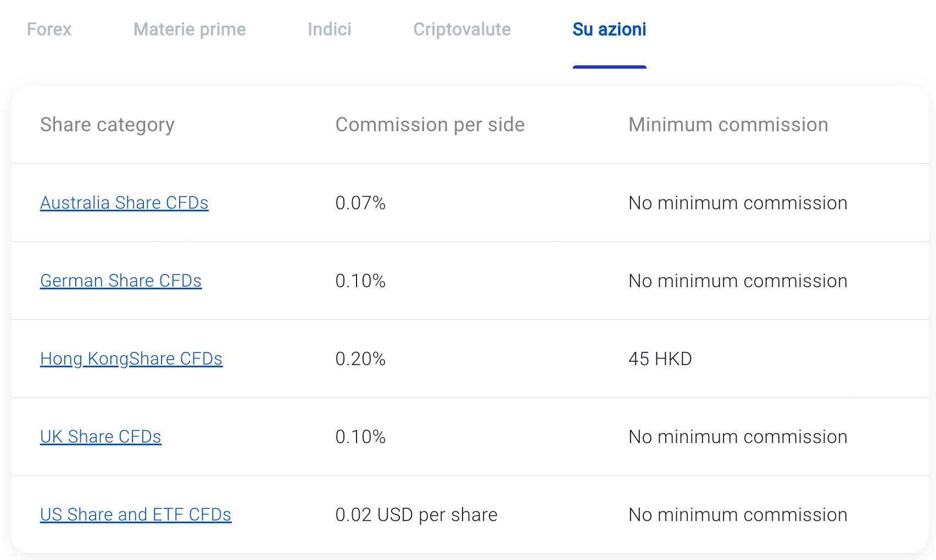
Task: Follow the UK Share CFDs link
Action: [x=101, y=437]
